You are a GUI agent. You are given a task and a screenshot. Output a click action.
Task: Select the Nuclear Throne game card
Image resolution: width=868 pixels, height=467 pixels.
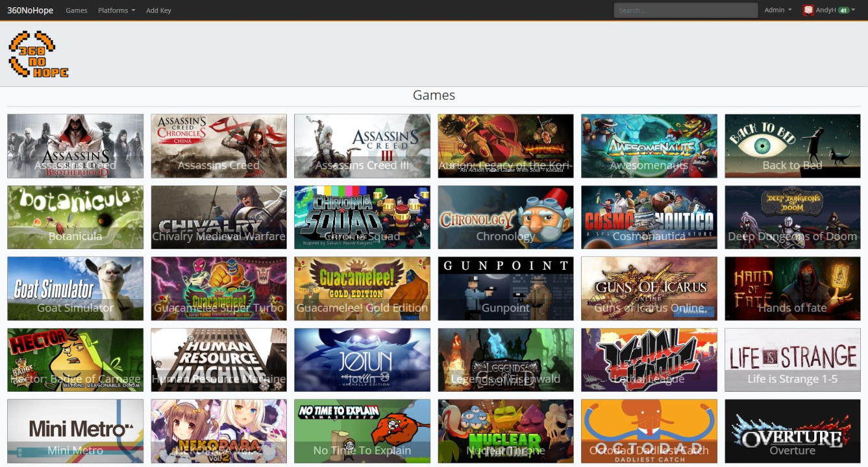[x=506, y=431]
